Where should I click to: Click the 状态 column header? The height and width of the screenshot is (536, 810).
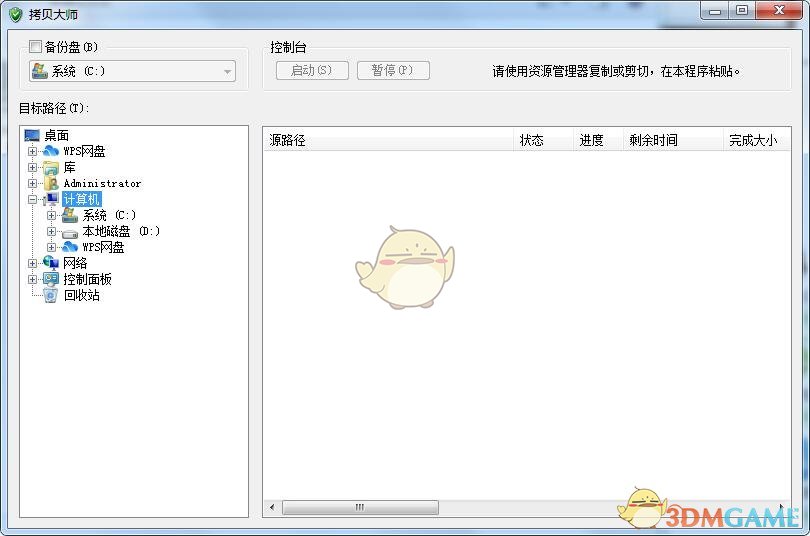click(x=543, y=140)
